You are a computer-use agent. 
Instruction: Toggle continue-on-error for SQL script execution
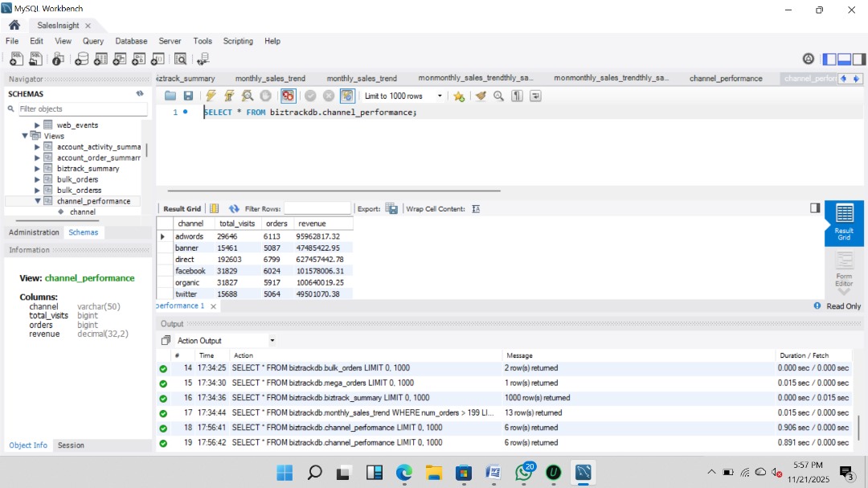[289, 96]
